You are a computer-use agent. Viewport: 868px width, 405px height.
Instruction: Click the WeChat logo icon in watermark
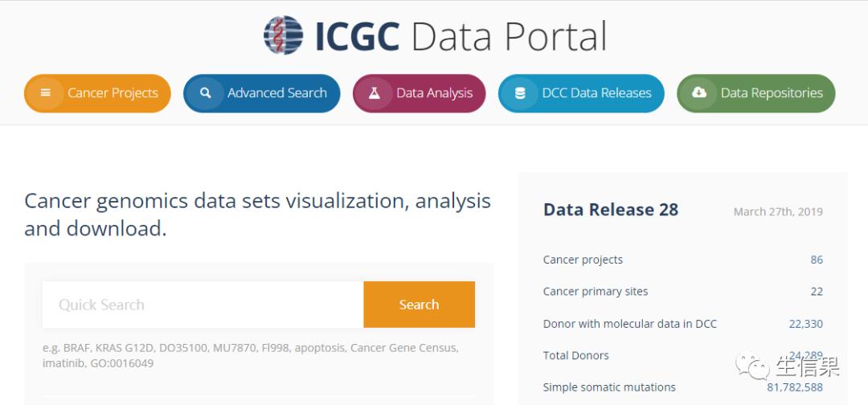[x=755, y=368]
